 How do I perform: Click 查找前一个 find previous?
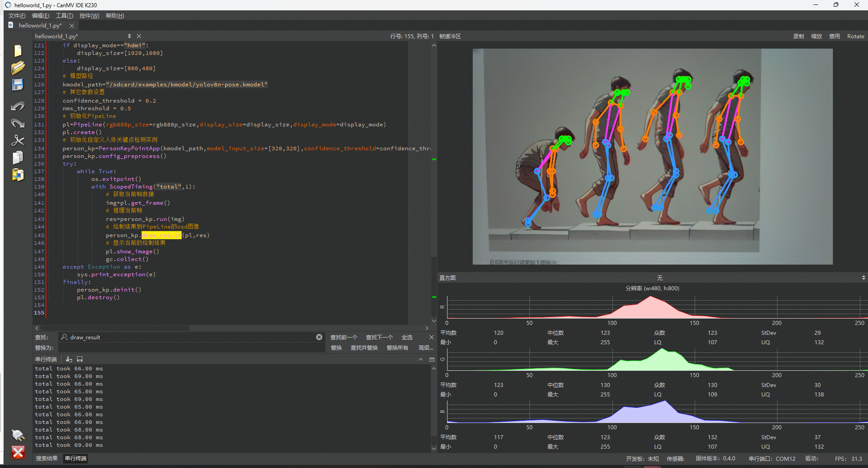tap(344, 337)
